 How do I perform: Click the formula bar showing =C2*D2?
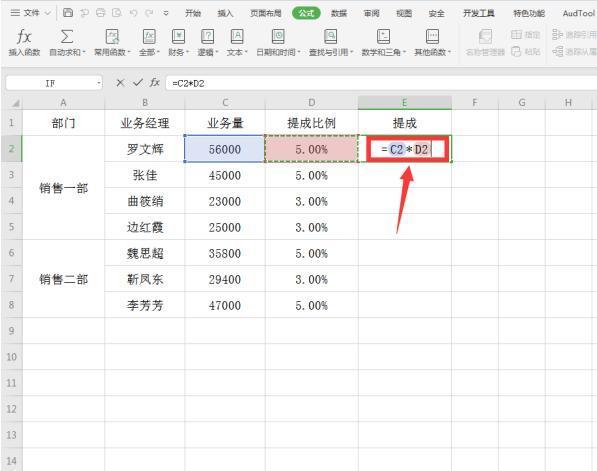point(381,83)
